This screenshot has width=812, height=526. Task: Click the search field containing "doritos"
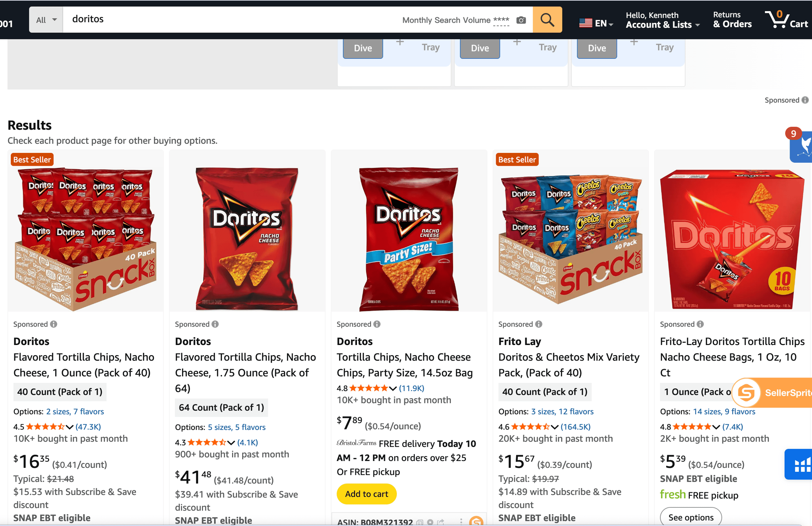[x=232, y=20]
